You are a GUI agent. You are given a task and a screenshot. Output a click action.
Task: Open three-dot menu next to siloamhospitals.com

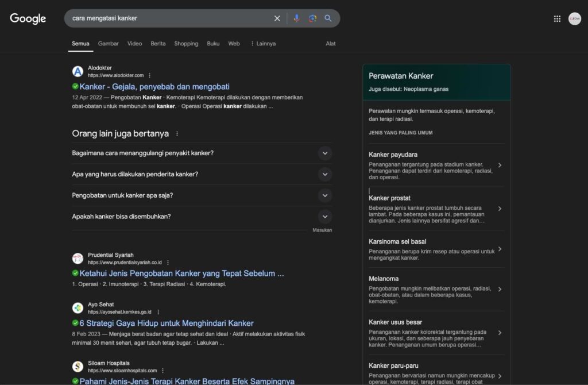pos(163,371)
